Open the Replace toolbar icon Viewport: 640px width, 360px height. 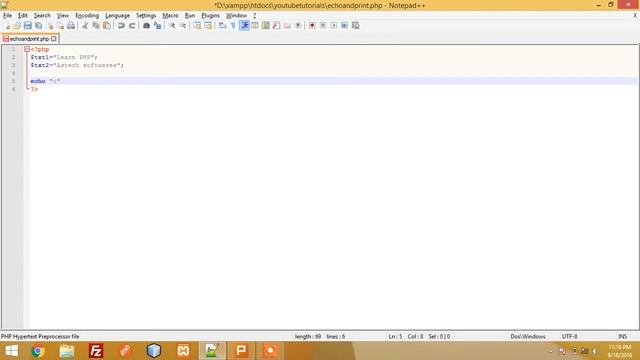(157, 25)
